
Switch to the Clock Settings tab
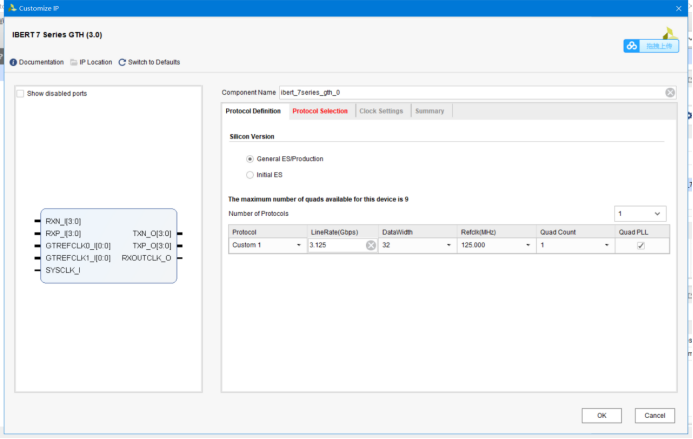pos(381,111)
